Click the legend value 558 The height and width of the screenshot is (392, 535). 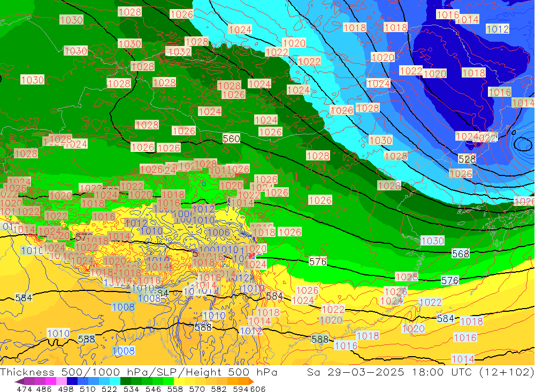(x=175, y=389)
